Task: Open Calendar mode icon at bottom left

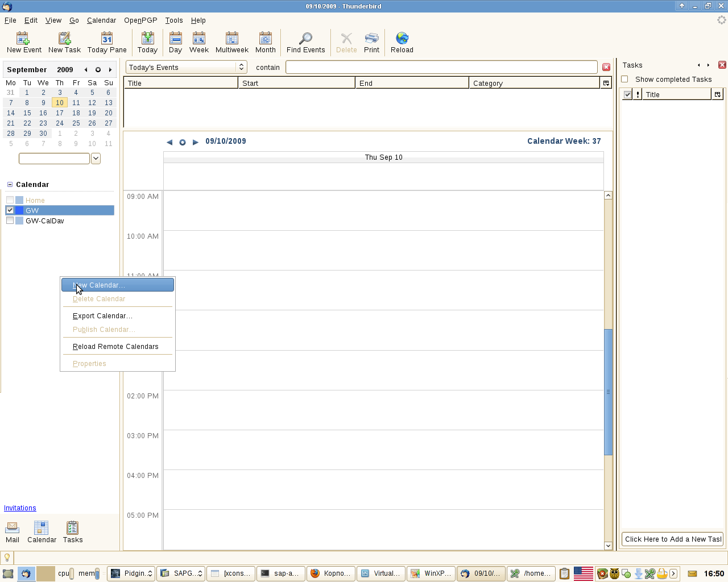Action: pyautogui.click(x=42, y=533)
